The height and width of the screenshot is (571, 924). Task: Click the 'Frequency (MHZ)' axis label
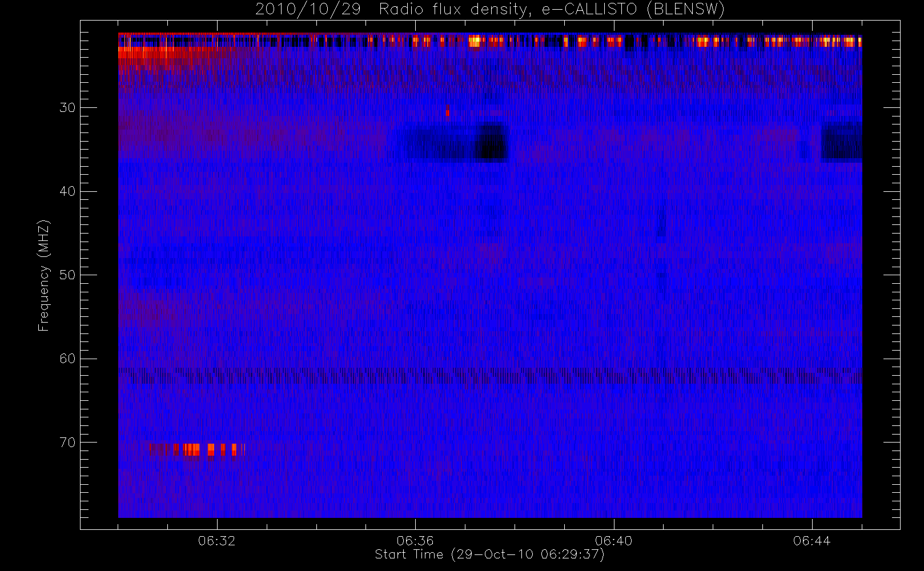pyautogui.click(x=44, y=275)
